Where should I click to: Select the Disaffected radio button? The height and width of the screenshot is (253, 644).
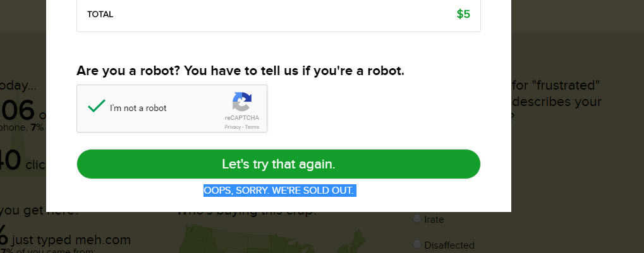coord(416,244)
